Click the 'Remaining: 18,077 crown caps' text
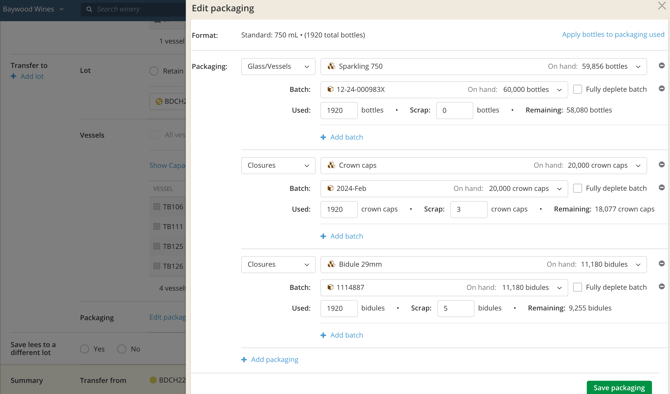This screenshot has width=670, height=394. [604, 209]
